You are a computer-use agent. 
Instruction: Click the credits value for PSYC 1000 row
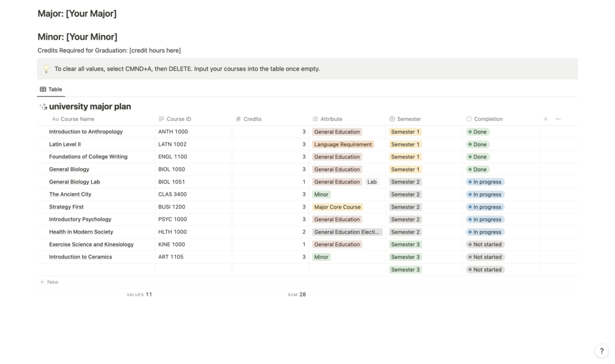point(304,220)
